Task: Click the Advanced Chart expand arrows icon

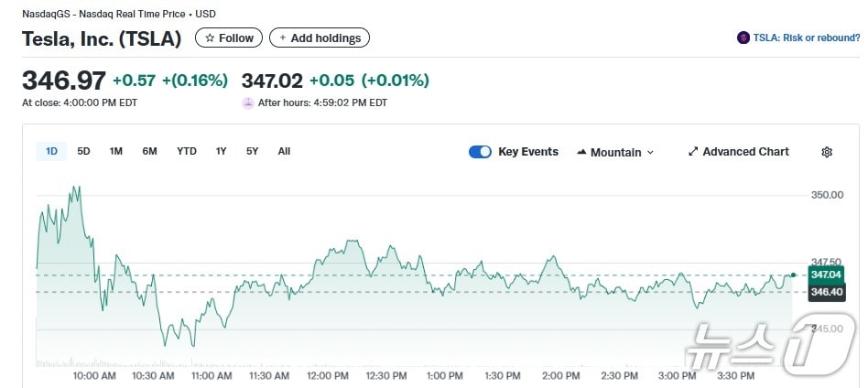Action: coord(693,152)
